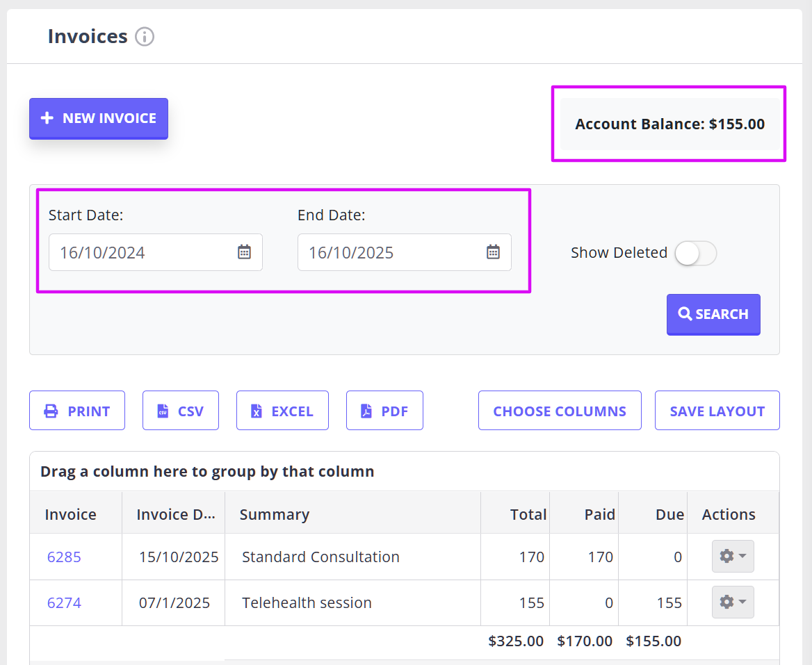This screenshot has width=812, height=665.
Task: Expand actions gear dropdown for invoice 6285
Action: (x=733, y=557)
